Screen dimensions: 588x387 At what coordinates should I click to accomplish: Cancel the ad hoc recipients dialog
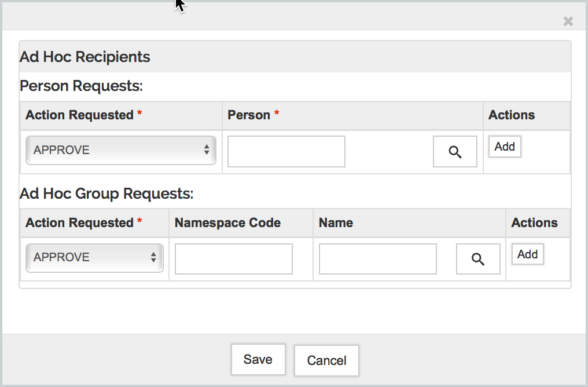pyautogui.click(x=326, y=360)
